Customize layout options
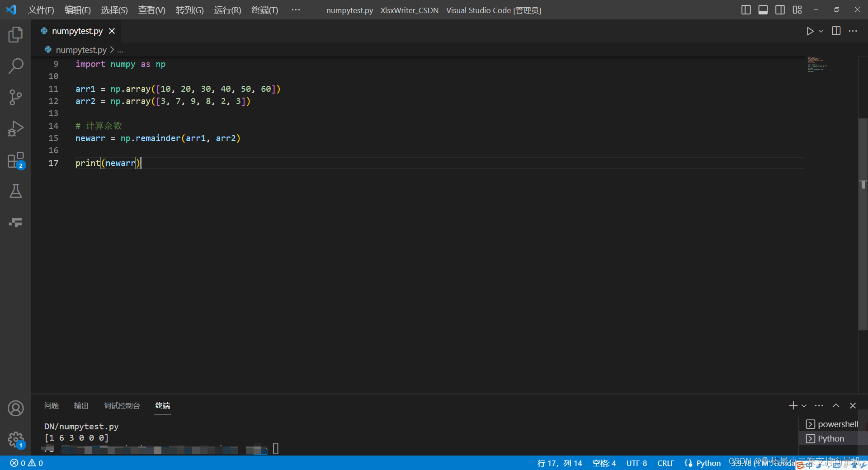 797,10
